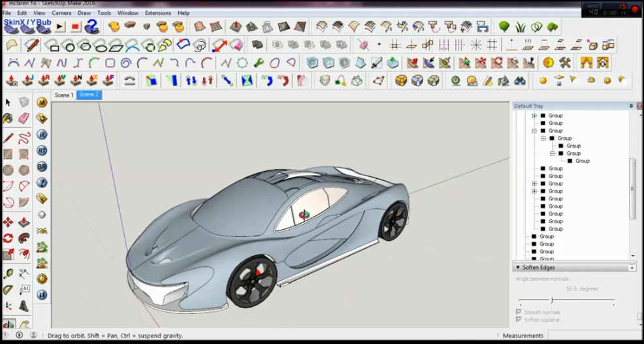Open the File menu
The height and width of the screenshot is (344, 644).
[7, 13]
